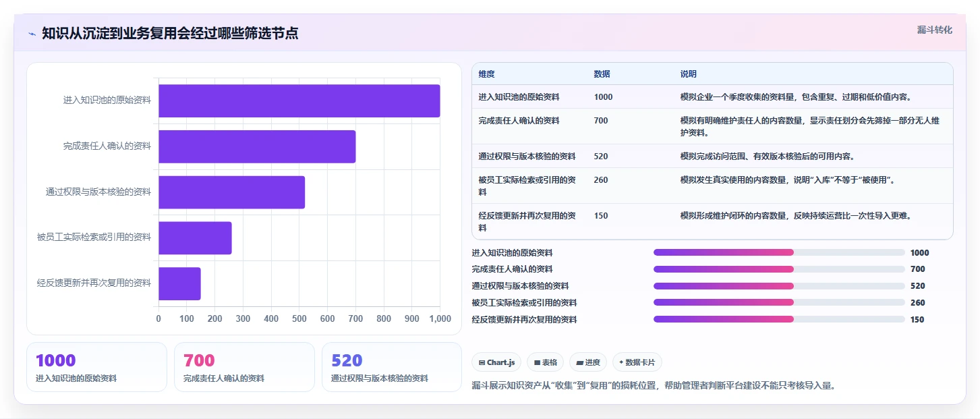Image resolution: width=980 pixels, height=419 pixels.
Task: Click the progress bar valued 520
Action: pyautogui.click(x=779, y=286)
